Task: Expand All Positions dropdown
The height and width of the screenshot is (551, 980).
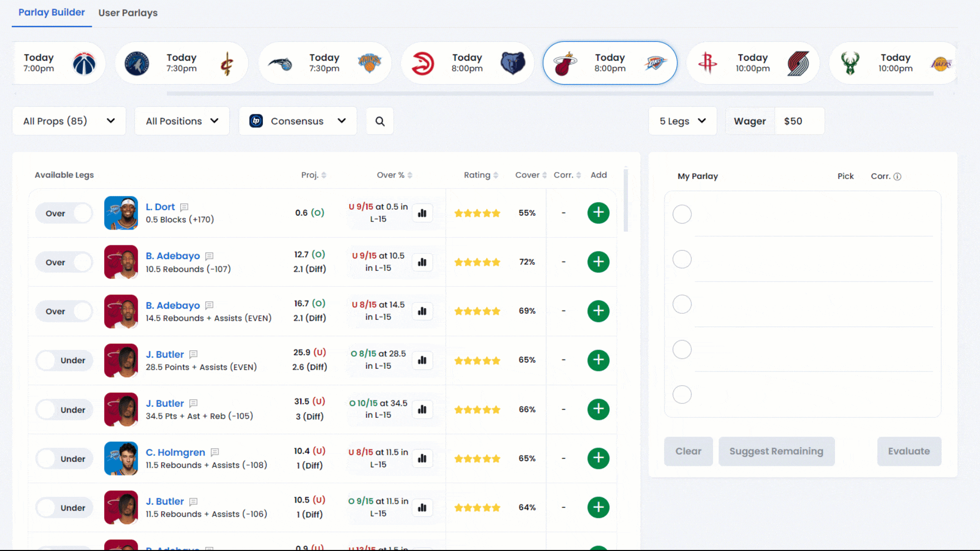Action: click(182, 121)
